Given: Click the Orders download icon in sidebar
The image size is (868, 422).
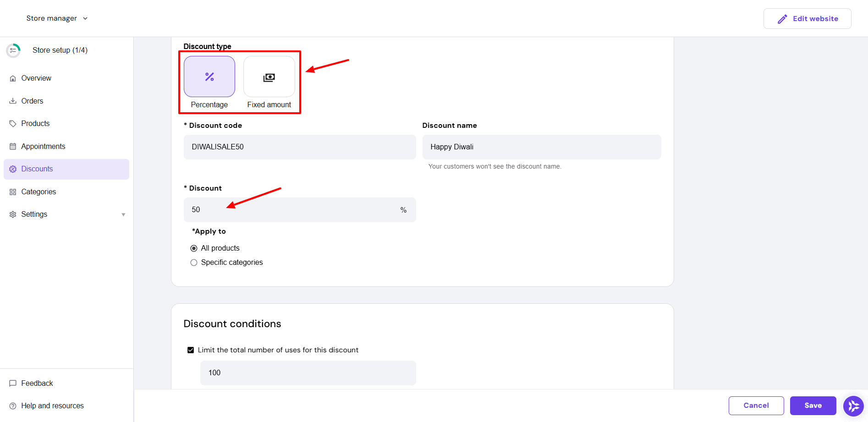Looking at the screenshot, I should (x=13, y=101).
